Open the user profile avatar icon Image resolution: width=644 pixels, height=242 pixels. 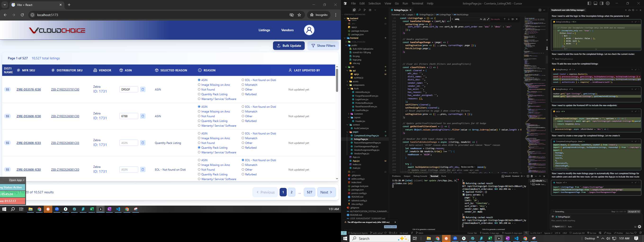click(309, 30)
